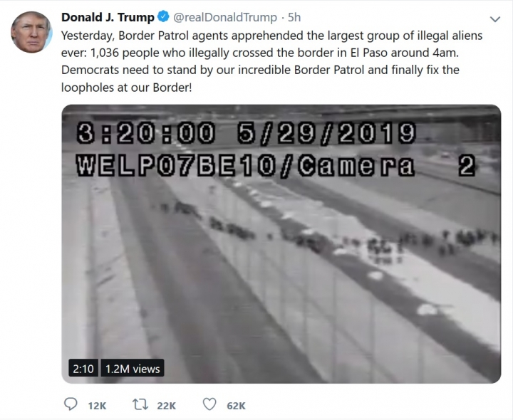Click the 12K reply count
513x420 pixels.
(97, 406)
